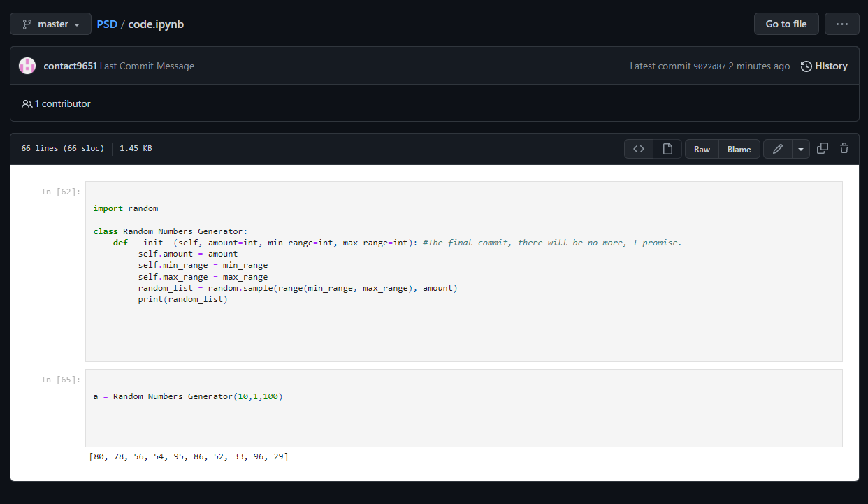Click the PSD repository link
Viewport: 868px width, 504px height.
click(x=107, y=24)
